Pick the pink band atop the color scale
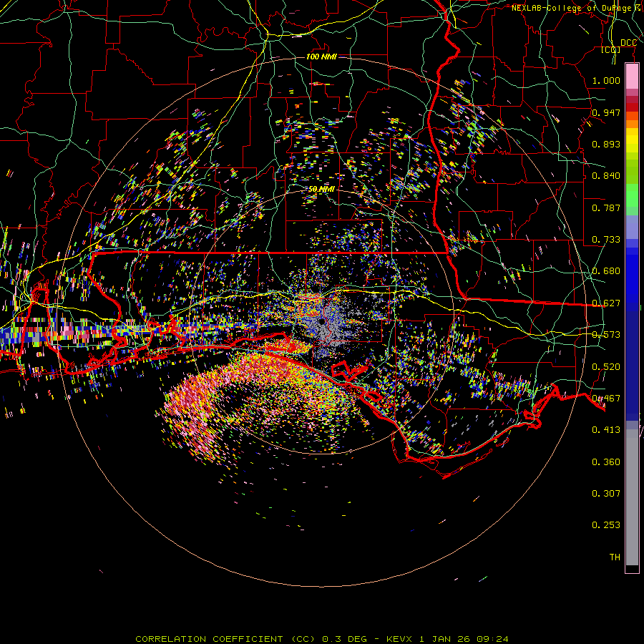This screenshot has height=644, width=644. (632, 76)
